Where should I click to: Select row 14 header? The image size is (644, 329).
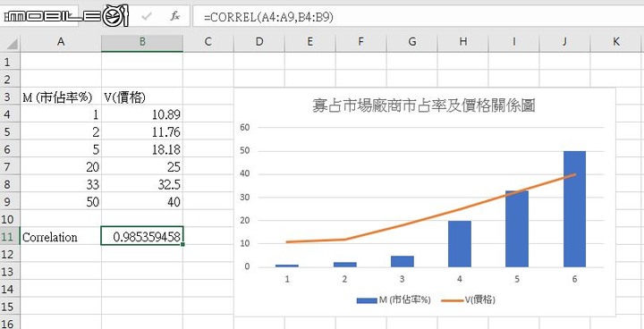coord(10,289)
